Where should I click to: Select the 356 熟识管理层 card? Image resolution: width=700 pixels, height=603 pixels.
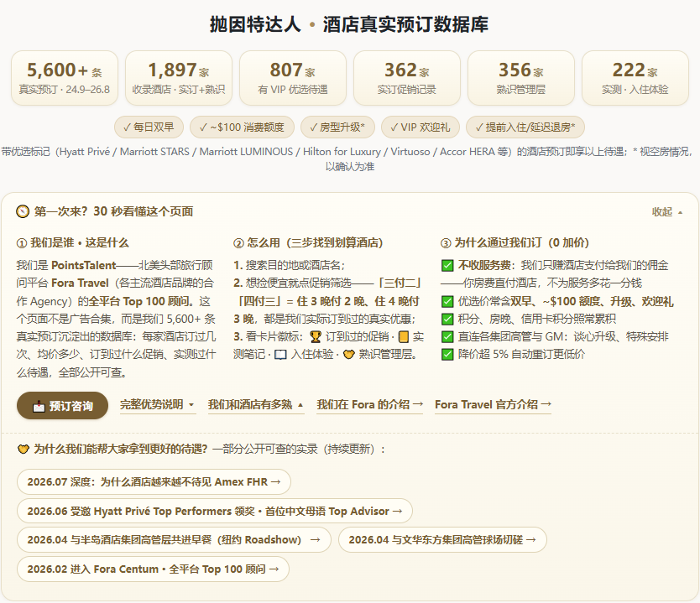pyautogui.click(x=521, y=78)
